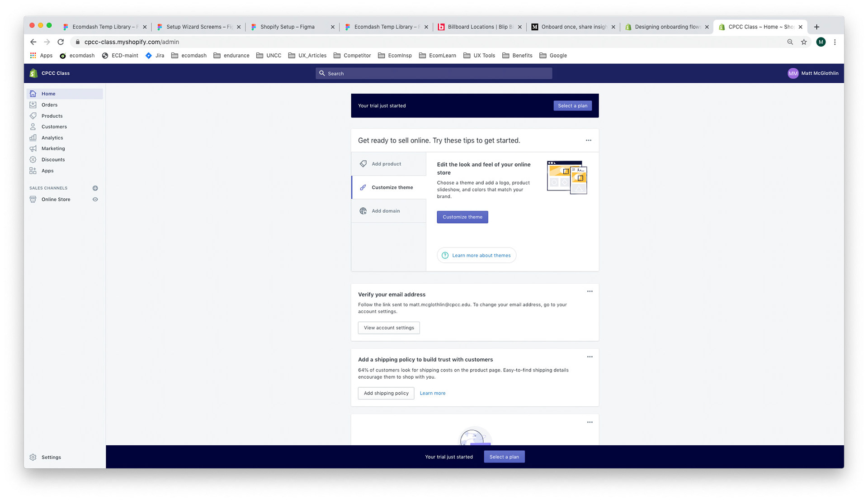This screenshot has height=500, width=868.
Task: Open options menu on verify email card
Action: coord(590,291)
